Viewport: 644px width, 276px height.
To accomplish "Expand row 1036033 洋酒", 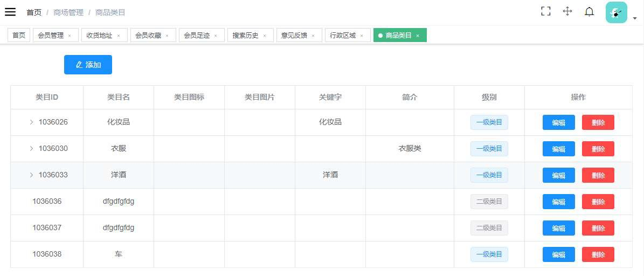I will tap(32, 175).
